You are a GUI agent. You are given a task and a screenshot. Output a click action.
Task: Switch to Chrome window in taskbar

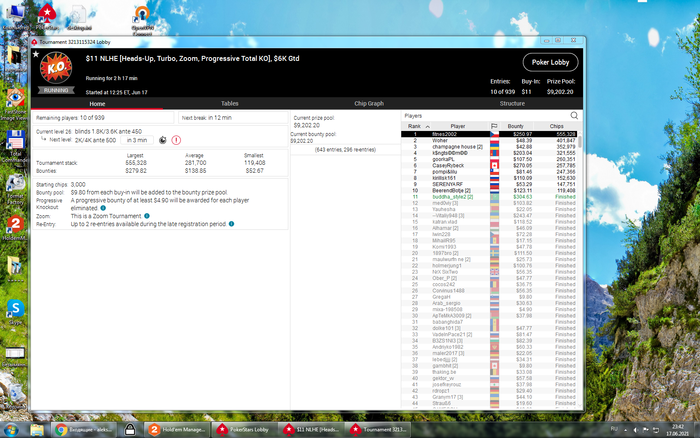[x=83, y=430]
